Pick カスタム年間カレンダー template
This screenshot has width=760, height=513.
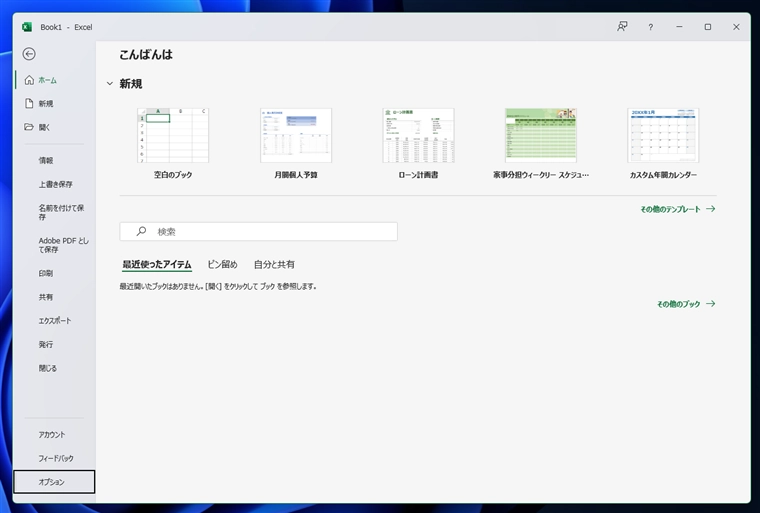[664, 144]
